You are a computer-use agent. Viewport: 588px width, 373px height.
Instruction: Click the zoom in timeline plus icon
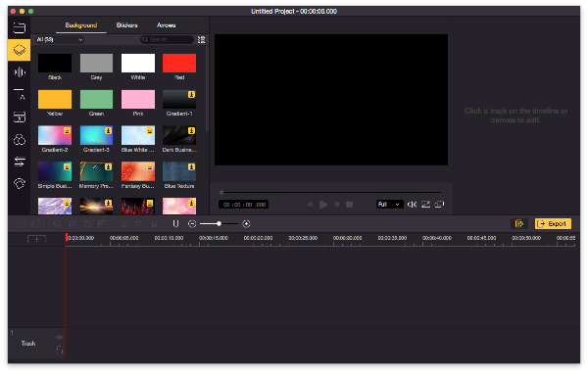[246, 224]
